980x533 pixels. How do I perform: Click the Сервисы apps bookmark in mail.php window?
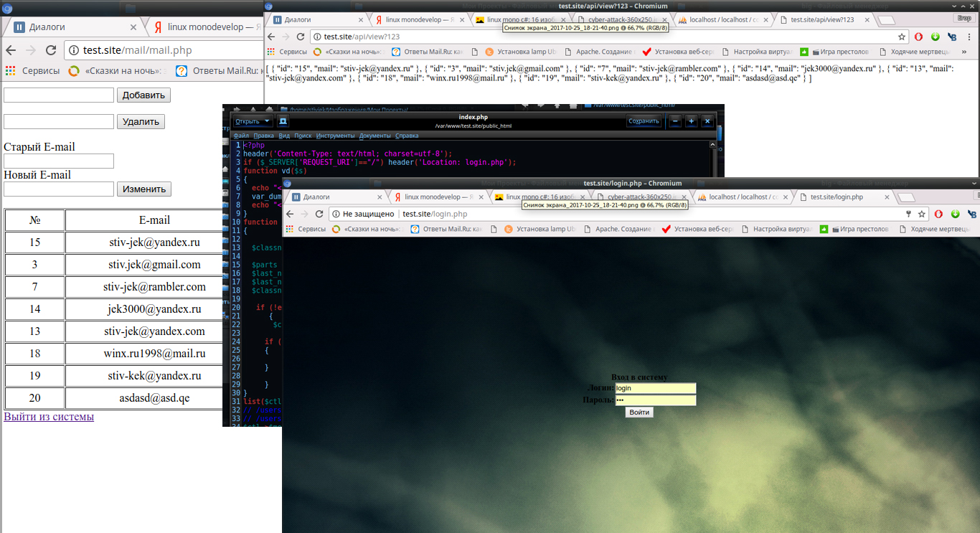(x=33, y=71)
